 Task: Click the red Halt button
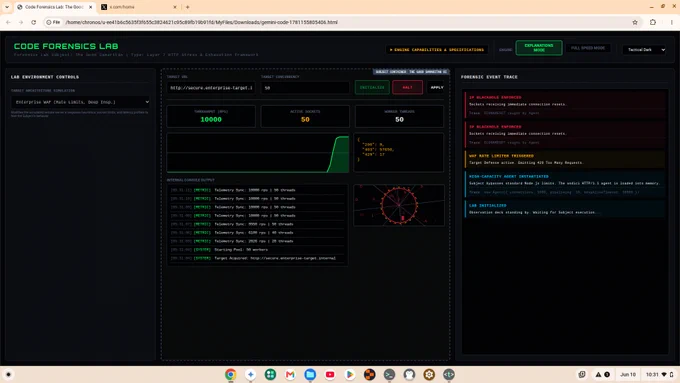tap(407, 87)
